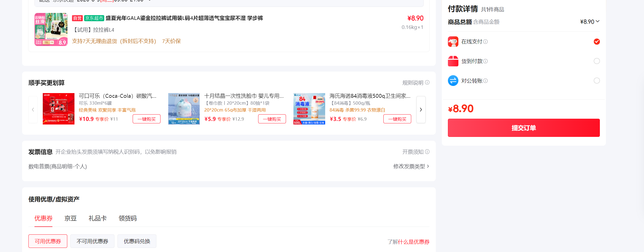This screenshot has height=252, width=644.
Task: Open the 海氏海诺84消毒液500g product title
Action: point(370,96)
